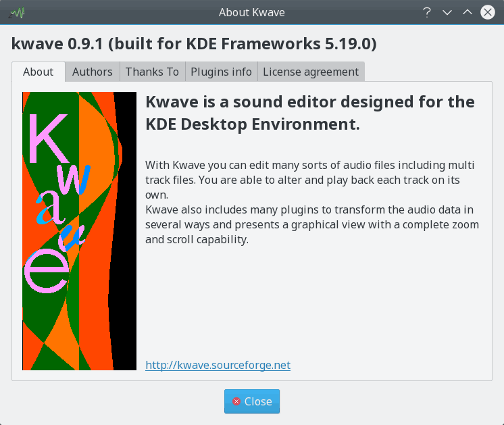
Task: Open the kwave.sourceforge.net link
Action: coord(218,366)
